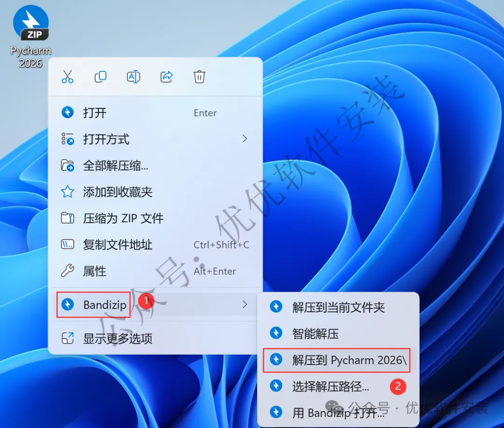Click the Delete trash icon

[x=199, y=77]
